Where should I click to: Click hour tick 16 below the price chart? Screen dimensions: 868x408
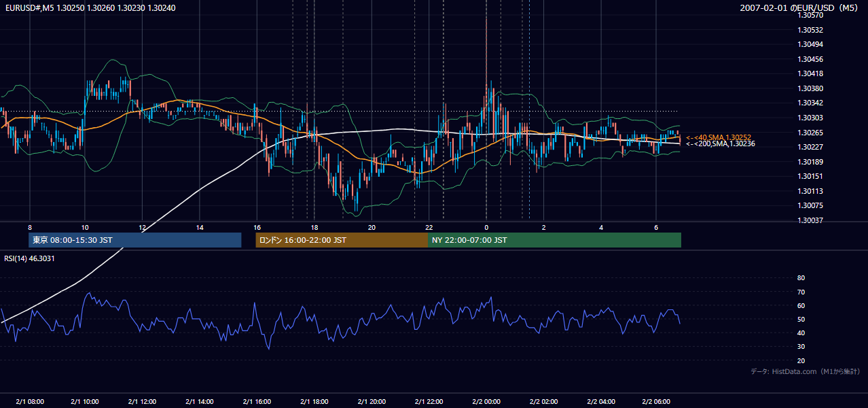(257, 227)
